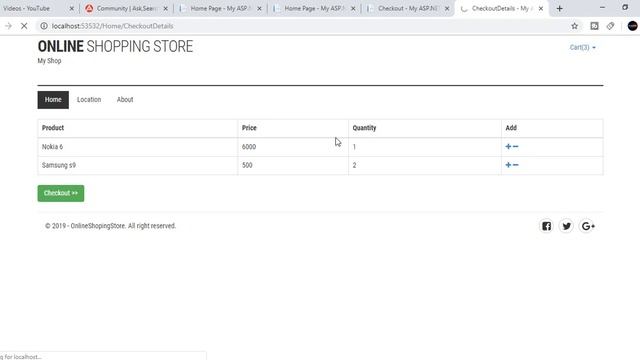The width and height of the screenshot is (640, 360).
Task: Expand the Cart(3) dropdown
Action: [x=582, y=48]
